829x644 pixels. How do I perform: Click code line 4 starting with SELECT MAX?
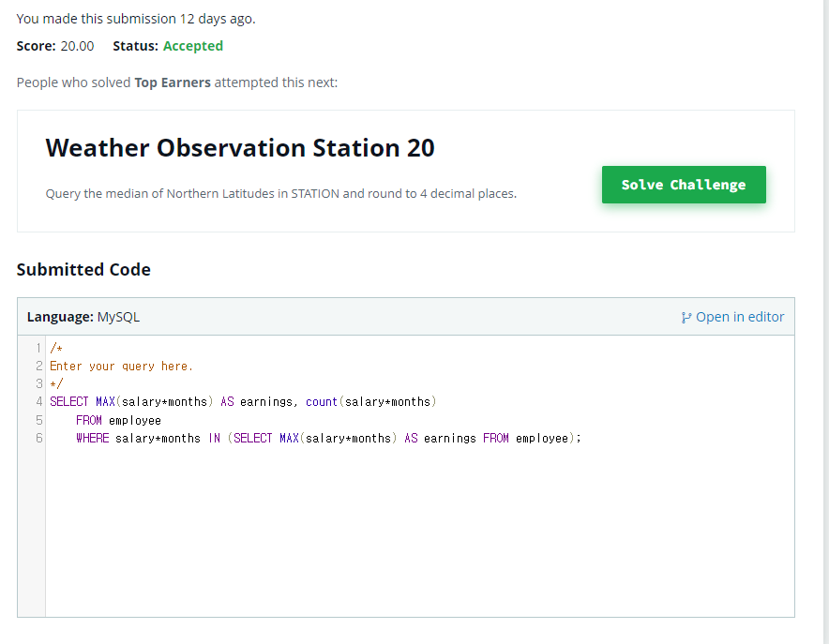click(243, 402)
